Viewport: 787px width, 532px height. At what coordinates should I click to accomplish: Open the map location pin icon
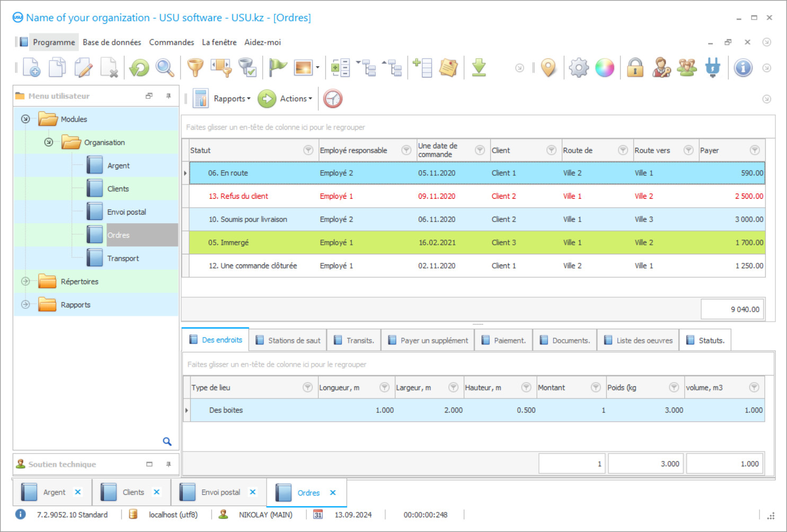tap(549, 67)
